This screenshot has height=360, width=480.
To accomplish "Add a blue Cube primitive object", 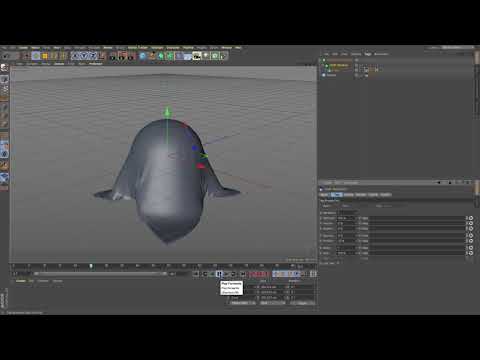I will pos(142,56).
